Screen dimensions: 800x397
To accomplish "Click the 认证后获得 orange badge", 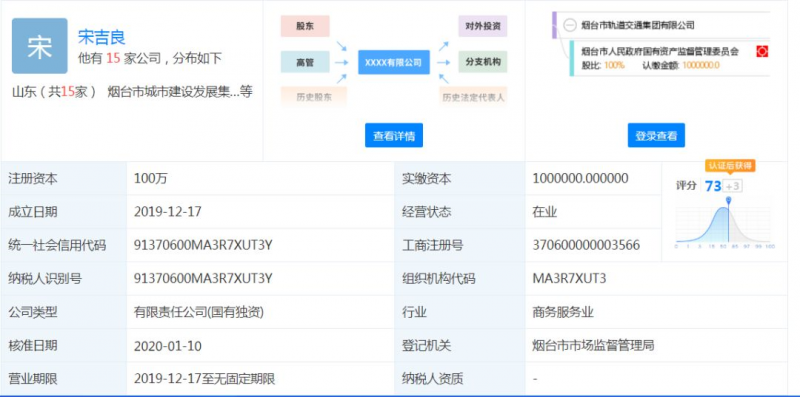I will pos(730,166).
